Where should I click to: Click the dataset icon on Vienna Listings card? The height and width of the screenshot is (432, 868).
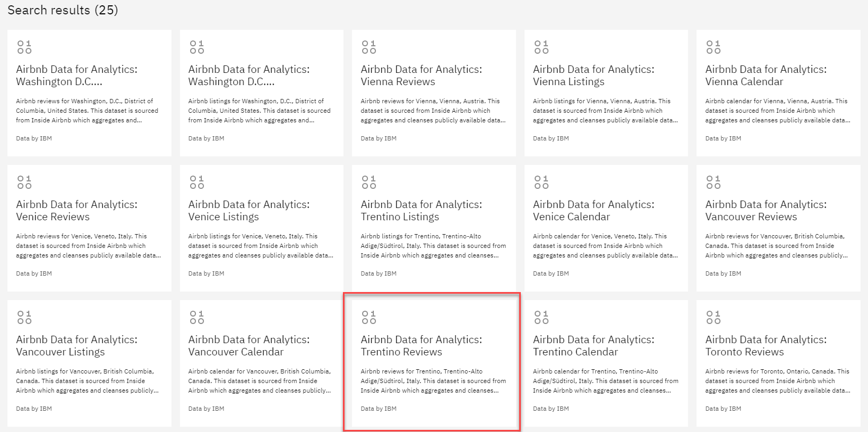coord(541,47)
